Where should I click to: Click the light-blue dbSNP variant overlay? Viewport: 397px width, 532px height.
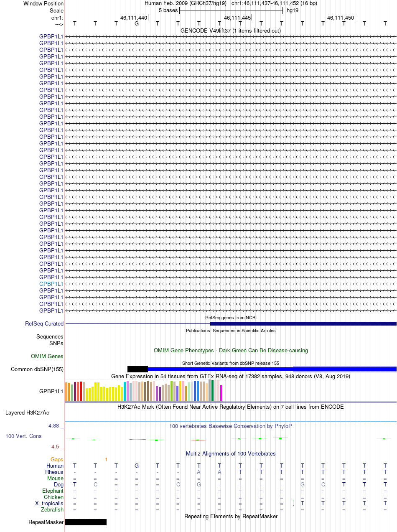coord(345,369)
